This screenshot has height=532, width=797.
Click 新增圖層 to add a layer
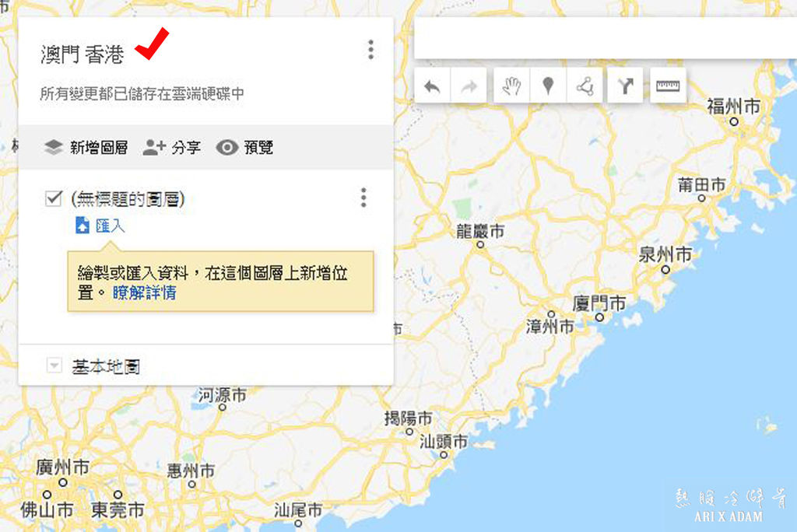86,147
